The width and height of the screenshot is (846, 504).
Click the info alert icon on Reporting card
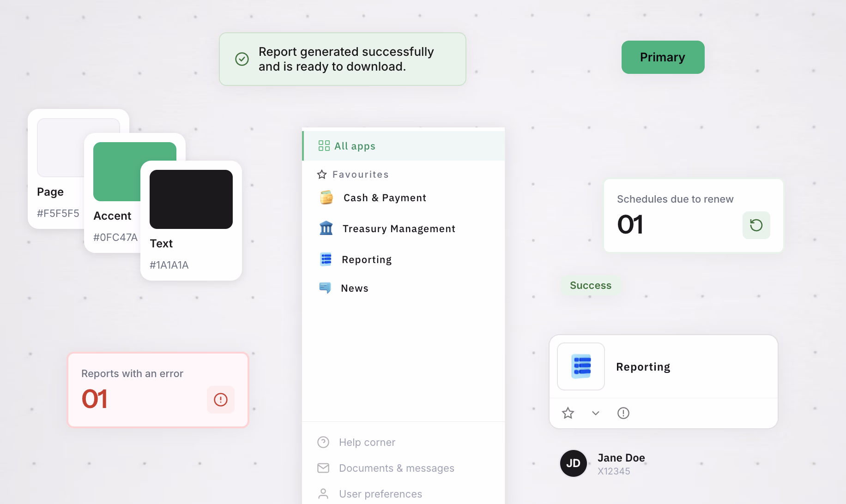coord(623,413)
